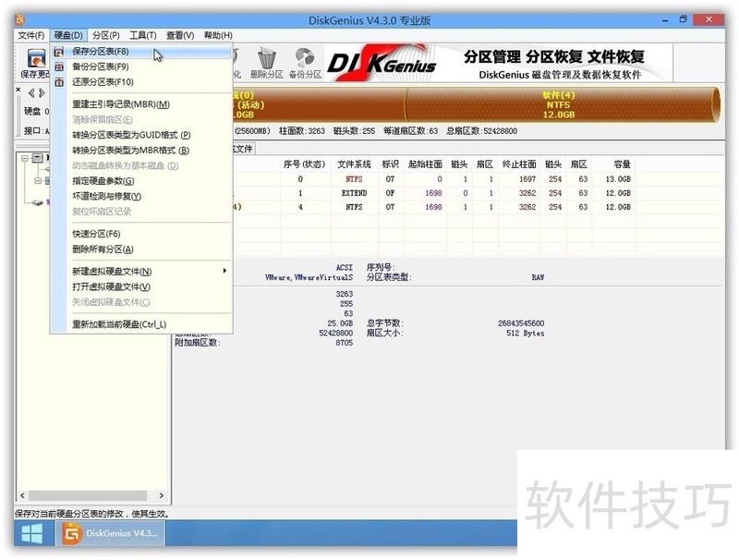
Task: Select 还原分区表(F10) menu item
Action: point(141,82)
